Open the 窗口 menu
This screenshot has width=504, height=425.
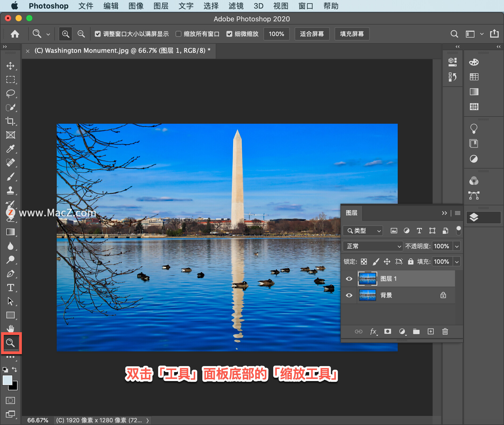click(x=306, y=6)
